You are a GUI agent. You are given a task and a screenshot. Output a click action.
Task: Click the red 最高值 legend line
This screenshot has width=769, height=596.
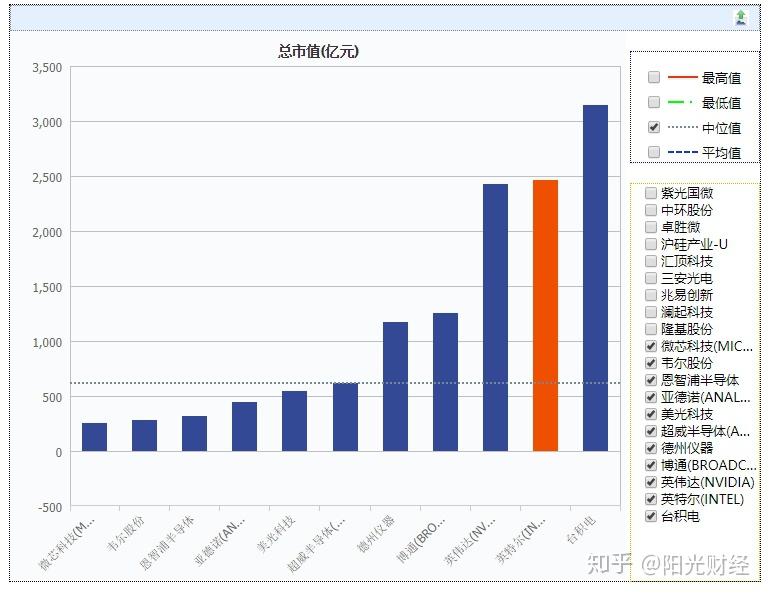point(682,77)
